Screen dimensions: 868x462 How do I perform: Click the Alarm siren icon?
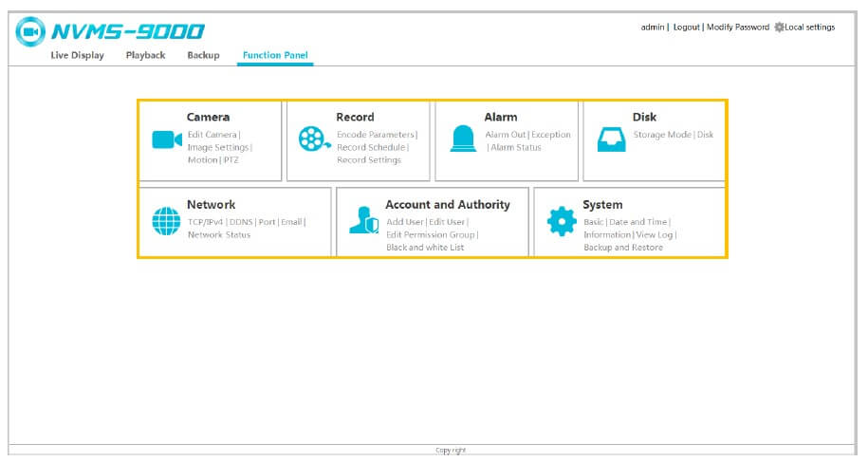463,139
